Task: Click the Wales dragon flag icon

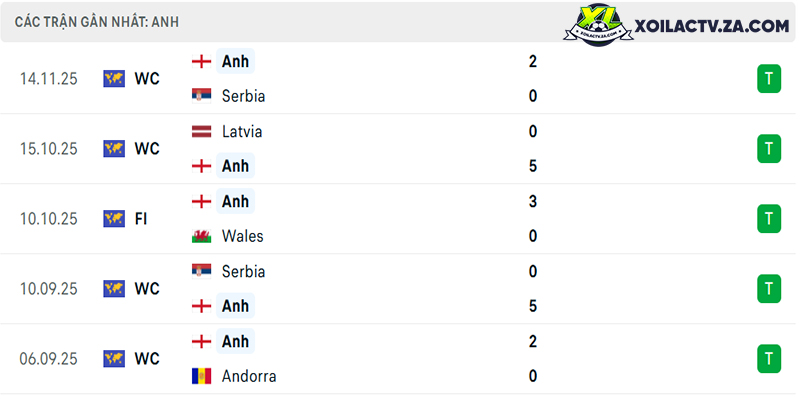Action: coord(202,236)
